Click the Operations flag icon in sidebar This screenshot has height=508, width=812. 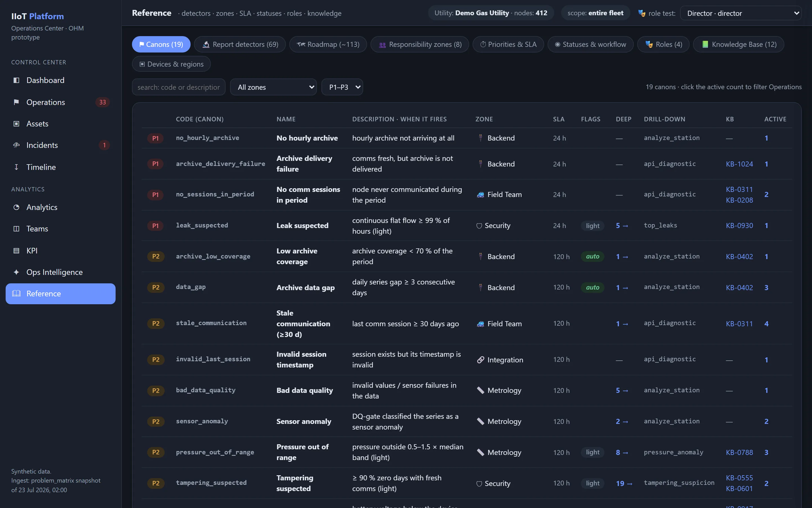[x=16, y=102]
